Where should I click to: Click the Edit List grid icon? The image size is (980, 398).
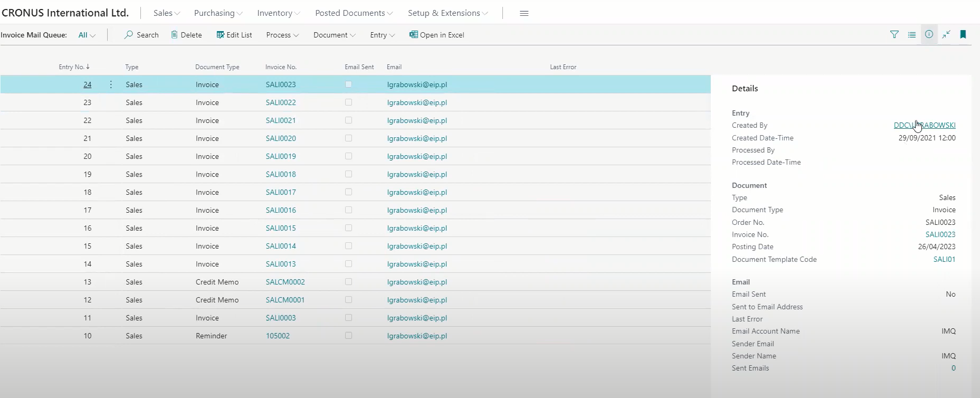point(220,35)
